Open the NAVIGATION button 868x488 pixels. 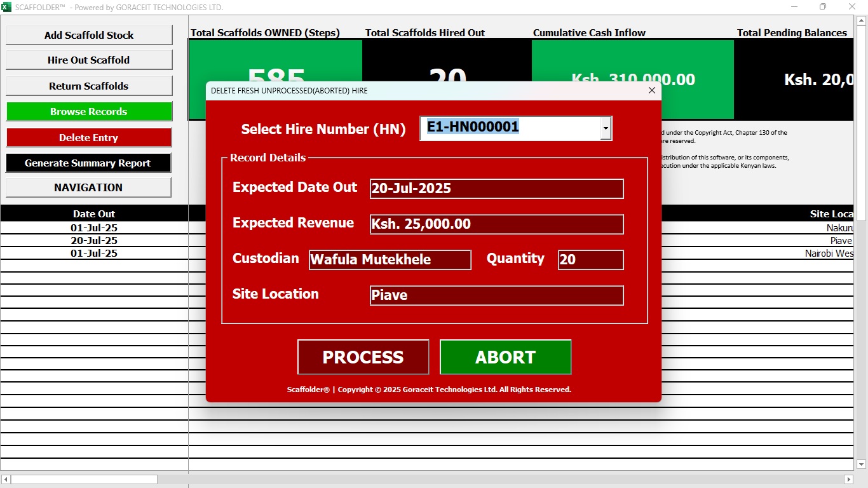coord(88,188)
